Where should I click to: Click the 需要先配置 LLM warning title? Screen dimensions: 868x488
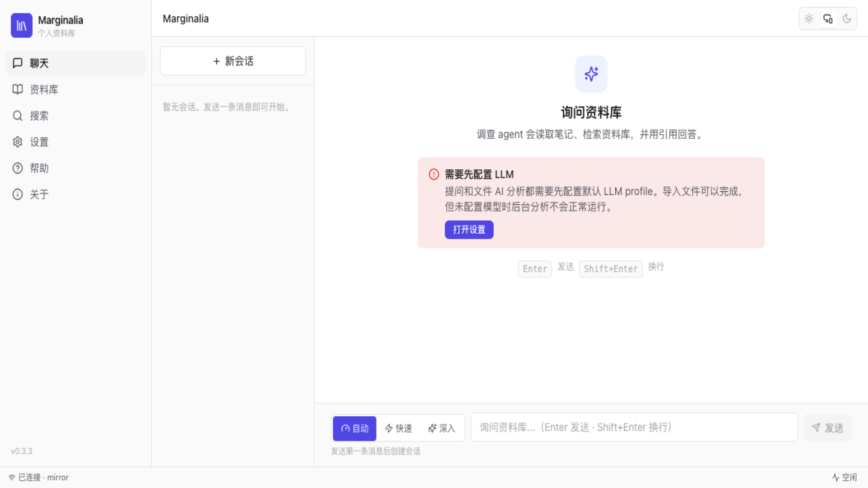479,174
